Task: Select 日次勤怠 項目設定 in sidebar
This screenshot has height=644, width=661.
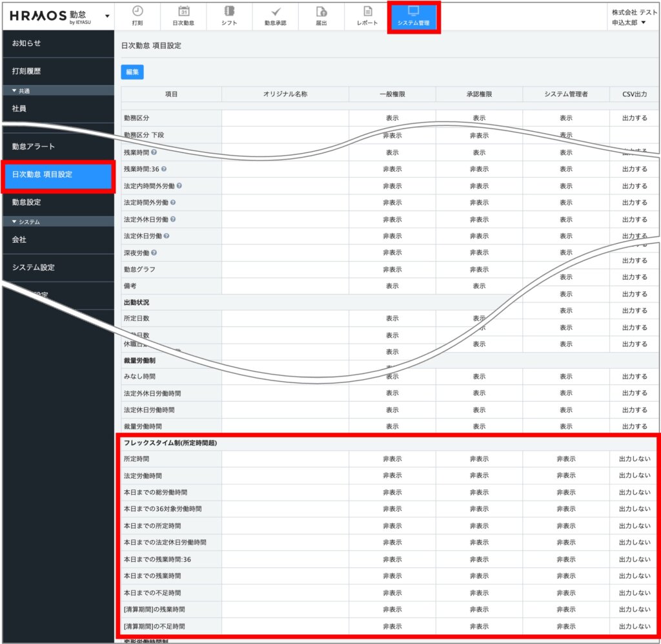Action: [x=58, y=175]
